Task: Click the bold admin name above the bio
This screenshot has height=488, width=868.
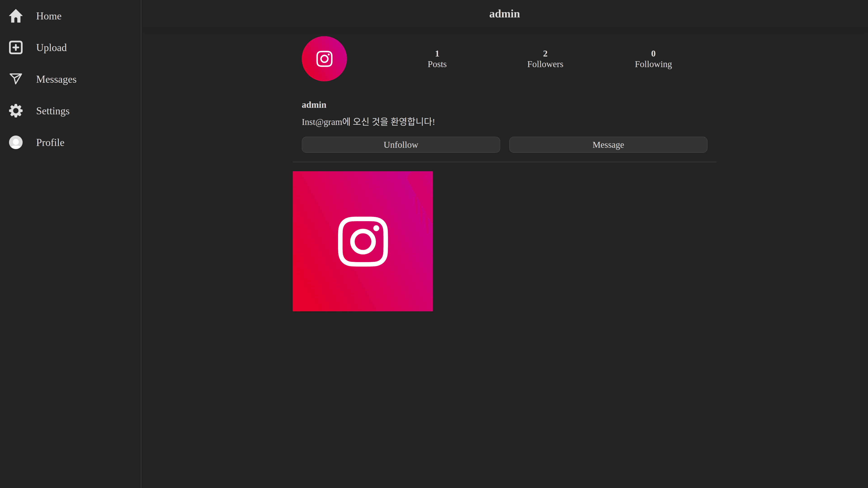Action: 314,105
